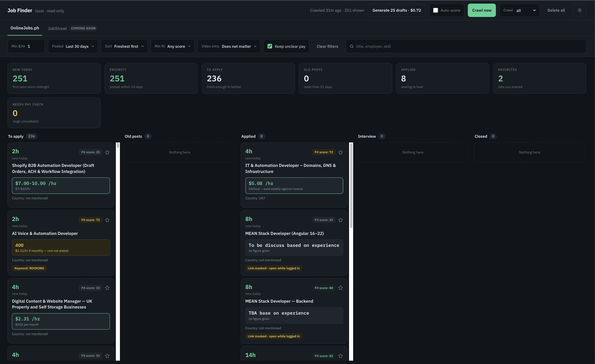
Task: Click Fit score: 88 badge
Action: click(324, 288)
